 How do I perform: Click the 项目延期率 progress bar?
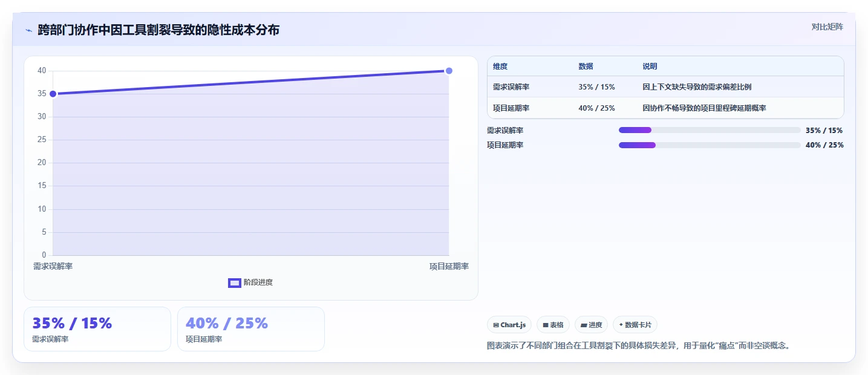pos(710,145)
